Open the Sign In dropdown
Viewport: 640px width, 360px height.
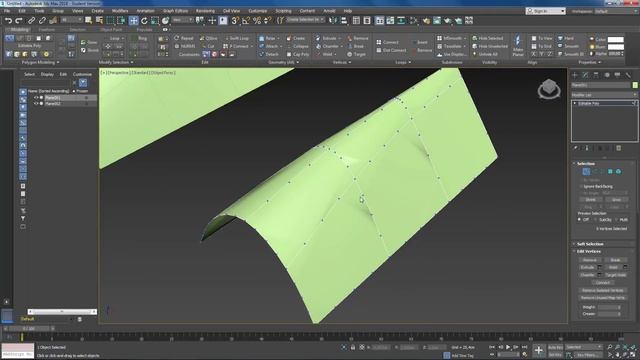tap(545, 11)
